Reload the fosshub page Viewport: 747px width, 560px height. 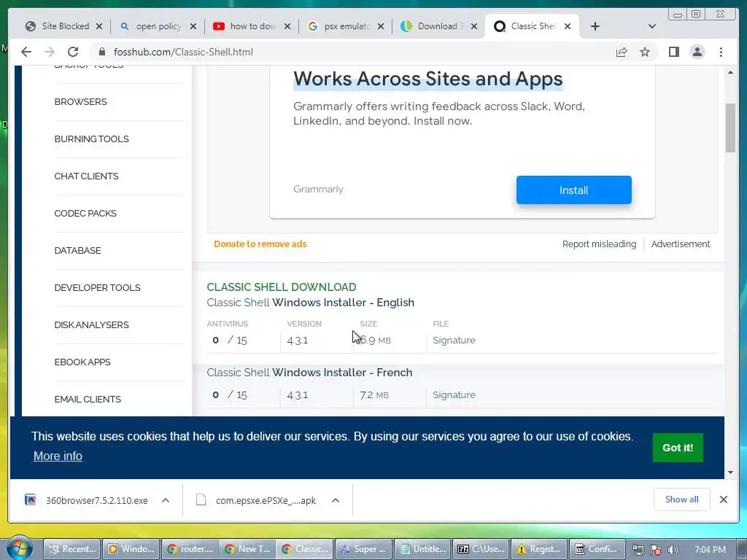click(73, 52)
